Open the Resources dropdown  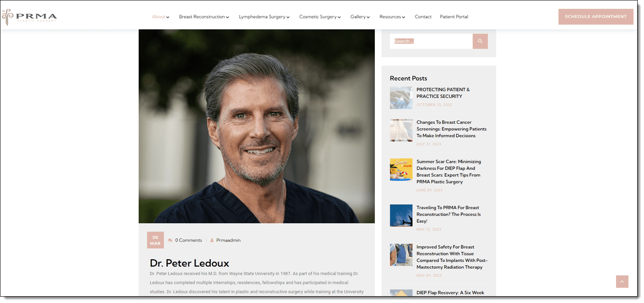[x=392, y=17]
